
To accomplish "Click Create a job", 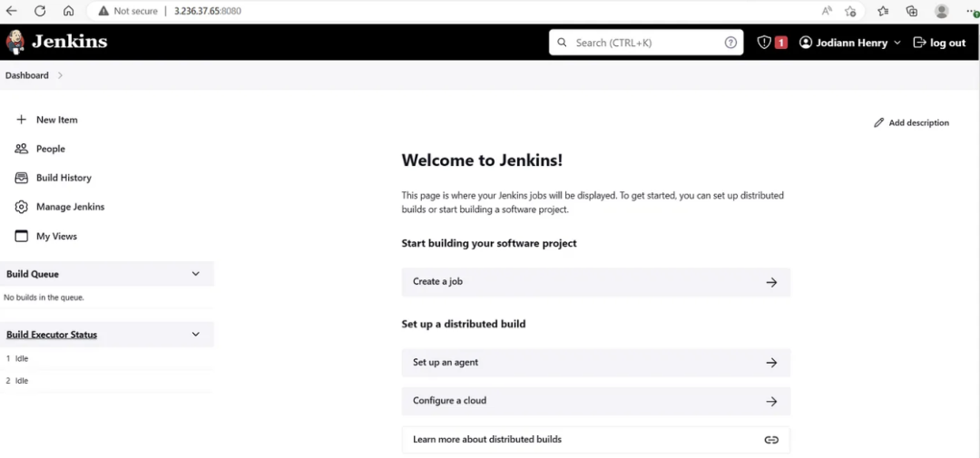I will point(595,282).
